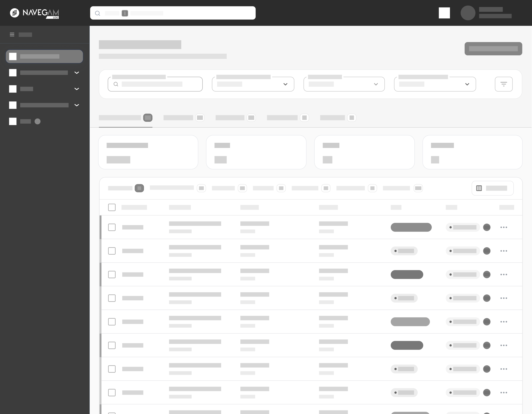Select the first underlined tab with badge

126,118
